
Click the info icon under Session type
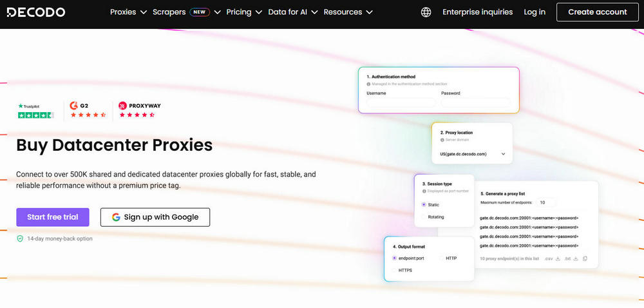[x=424, y=191]
